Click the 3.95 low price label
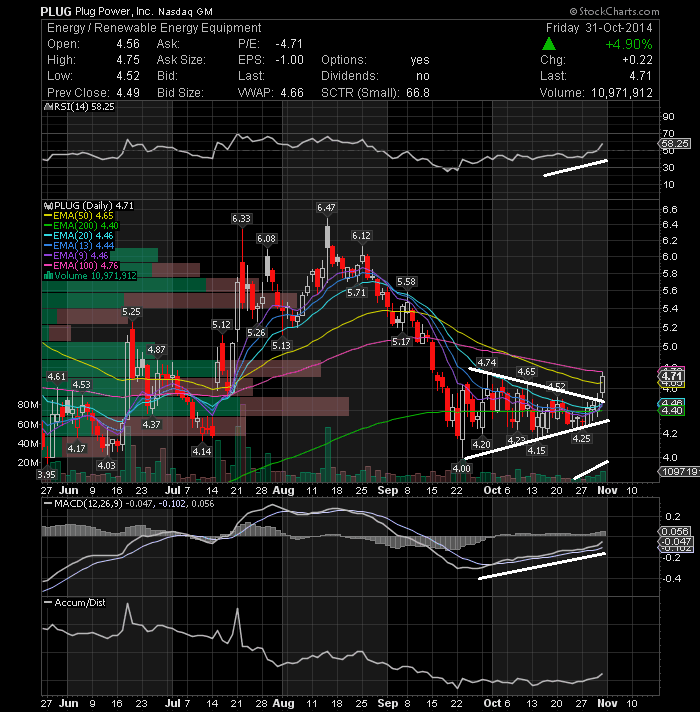The image size is (700, 712). (46, 475)
